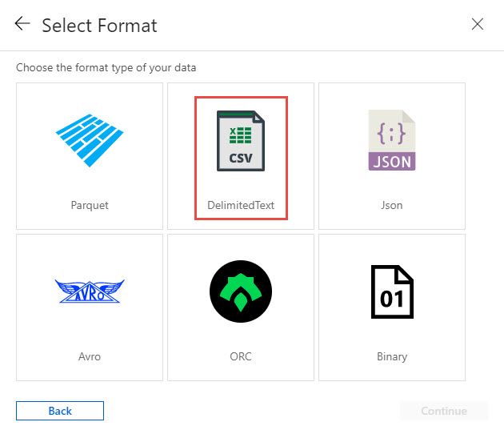
Task: Select the Parquet format icon
Action: 90,141
